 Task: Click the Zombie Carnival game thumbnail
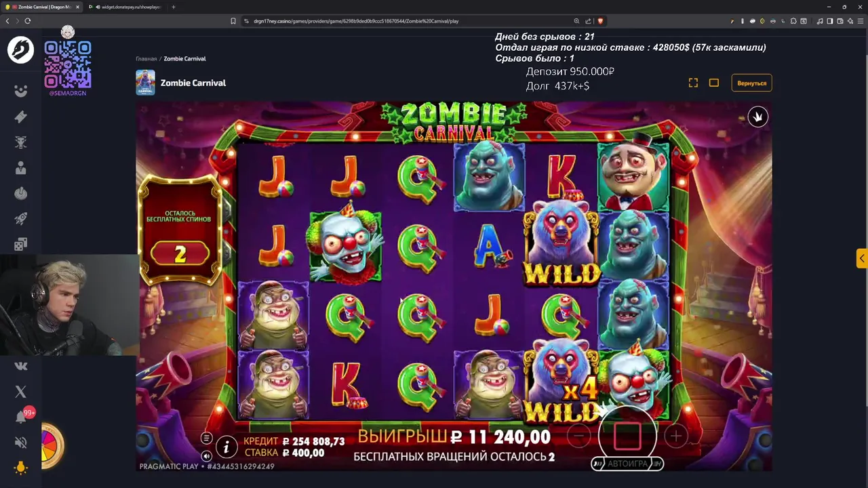pyautogui.click(x=145, y=83)
